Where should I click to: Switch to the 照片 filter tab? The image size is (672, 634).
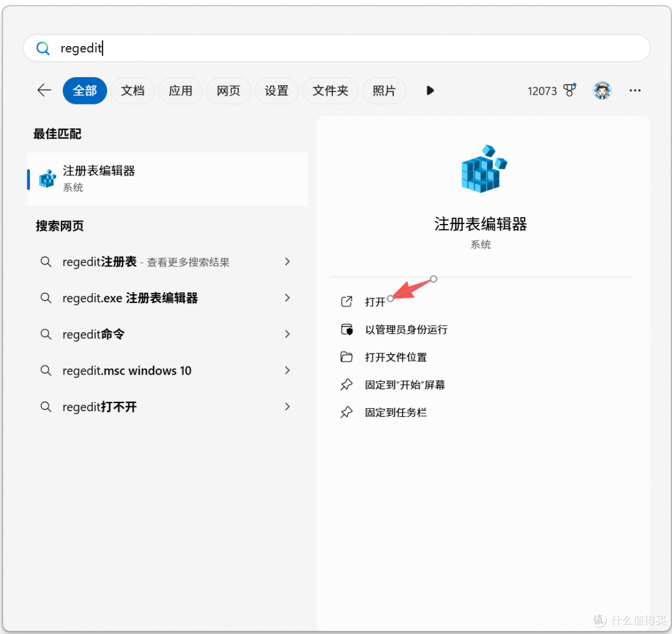pos(384,90)
